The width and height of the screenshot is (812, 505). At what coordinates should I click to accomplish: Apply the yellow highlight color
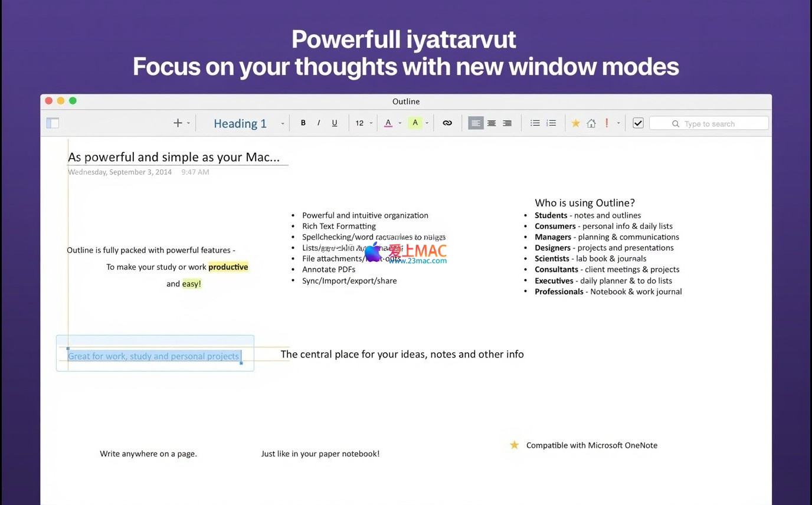pos(415,123)
